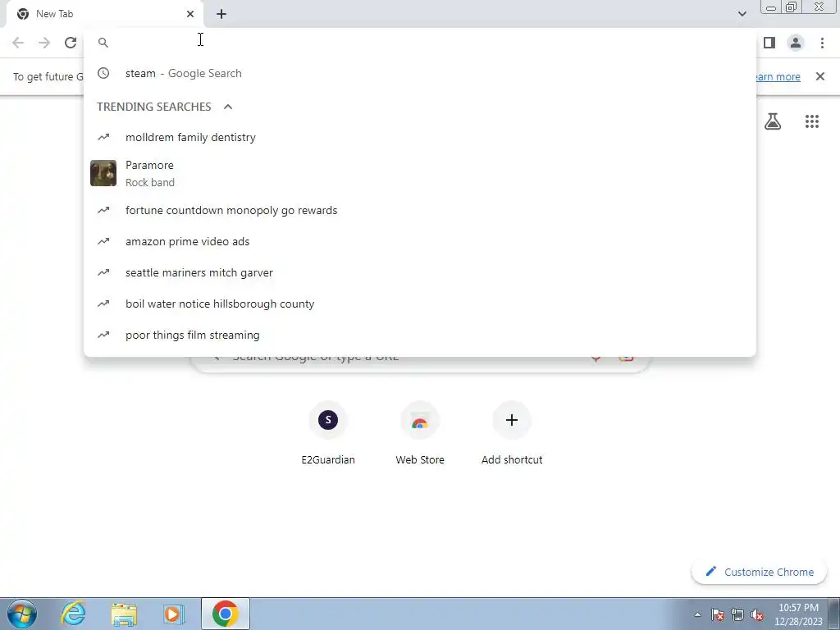
Task: Click the Action Center flag icon
Action: click(718, 615)
